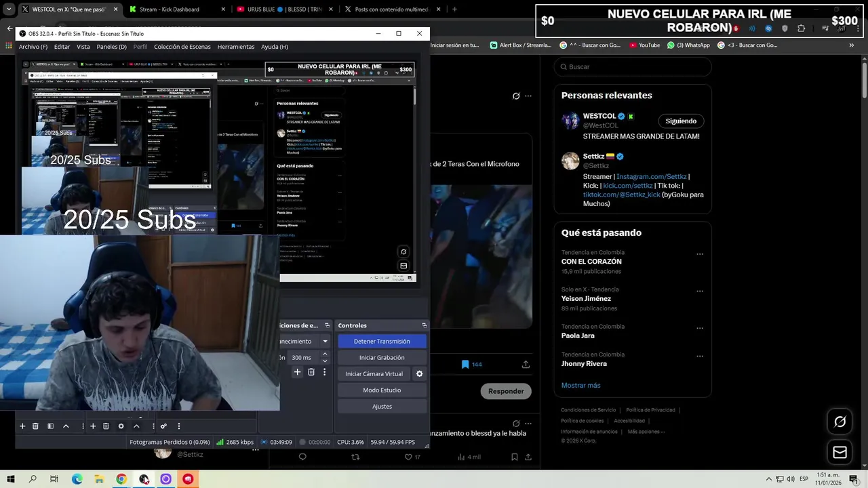Toggle Modo Estudio in OBS
The width and height of the screenshot is (868, 488).
382,390
